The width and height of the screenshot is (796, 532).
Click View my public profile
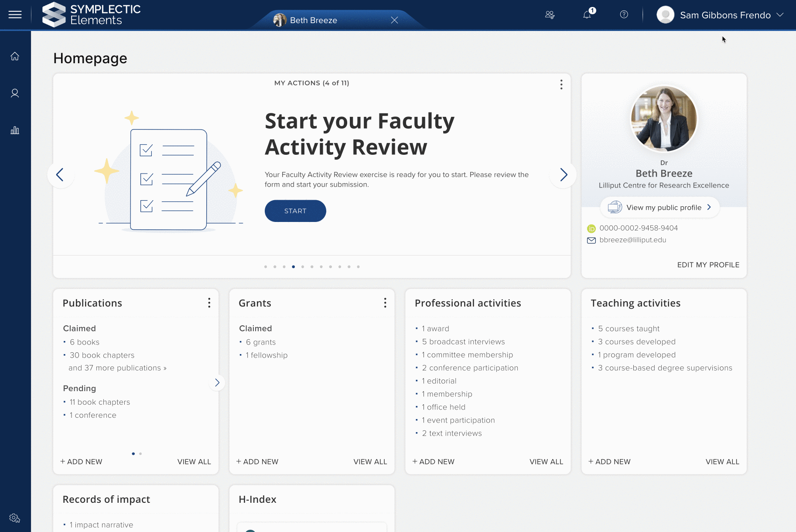659,208
